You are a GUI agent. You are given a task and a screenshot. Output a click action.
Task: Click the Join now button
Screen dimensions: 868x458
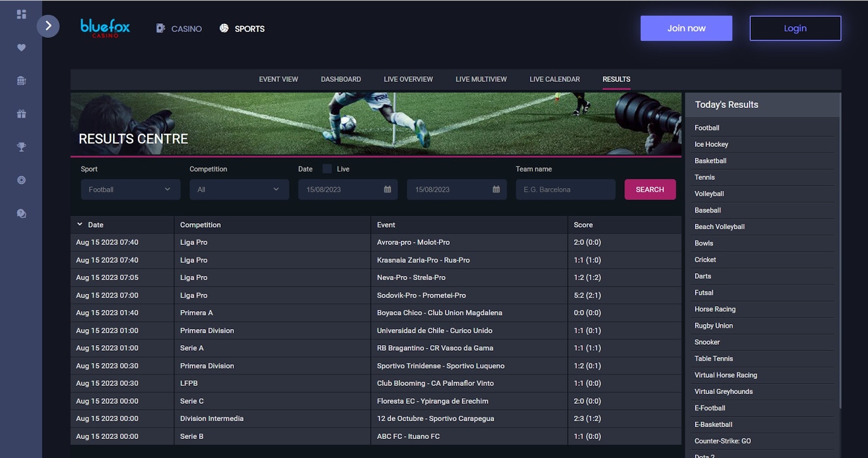click(x=686, y=28)
